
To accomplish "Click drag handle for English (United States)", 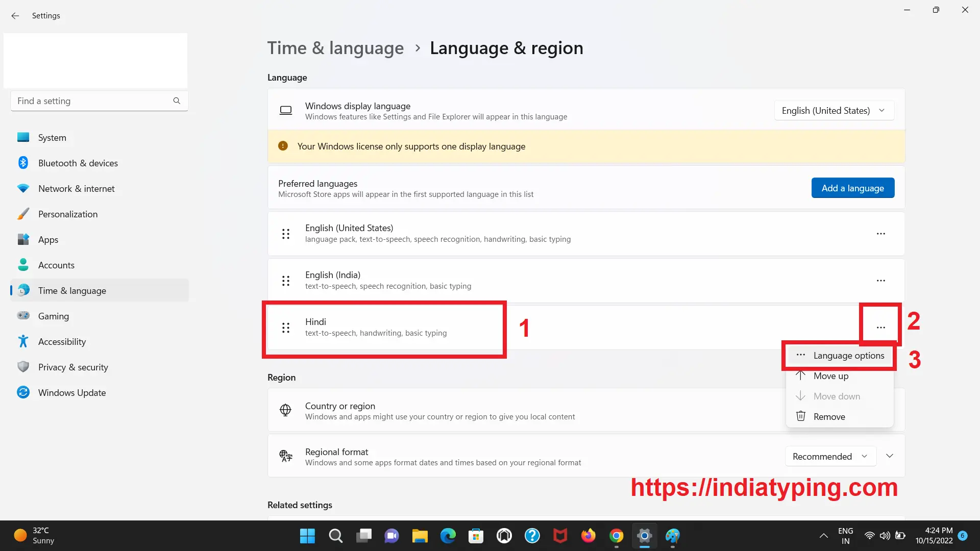I will [x=286, y=234].
